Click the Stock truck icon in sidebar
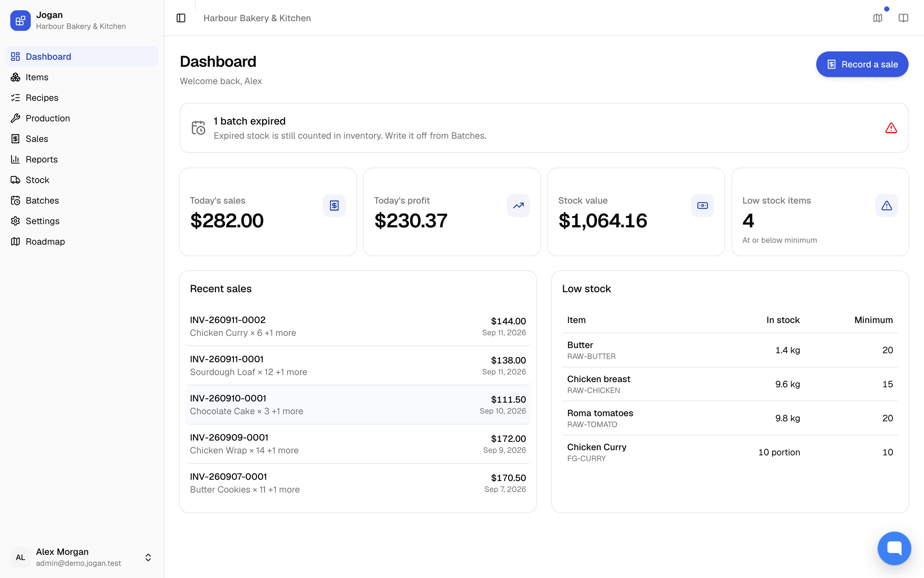924x578 pixels. (15, 180)
